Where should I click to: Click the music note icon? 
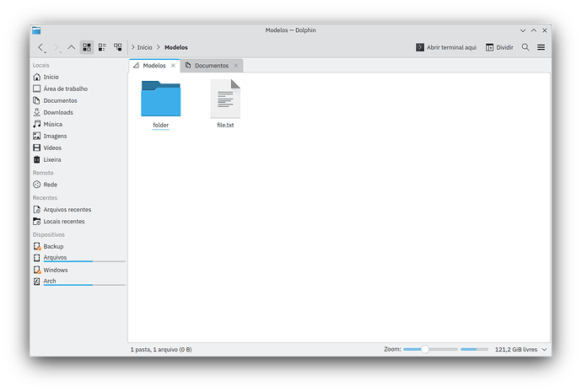37,124
